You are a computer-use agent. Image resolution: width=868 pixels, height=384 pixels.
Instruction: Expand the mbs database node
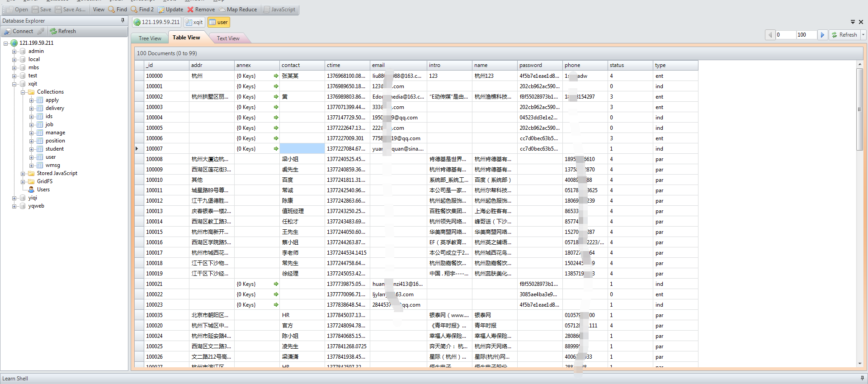pos(14,68)
